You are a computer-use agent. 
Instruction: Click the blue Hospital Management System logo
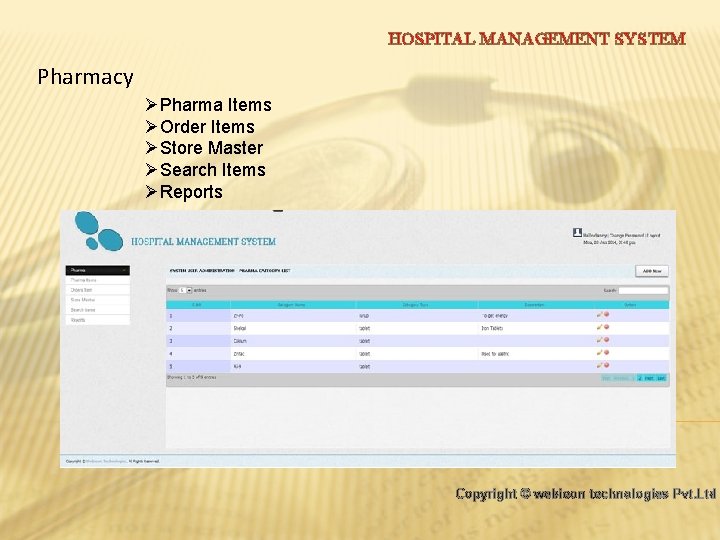coord(99,231)
